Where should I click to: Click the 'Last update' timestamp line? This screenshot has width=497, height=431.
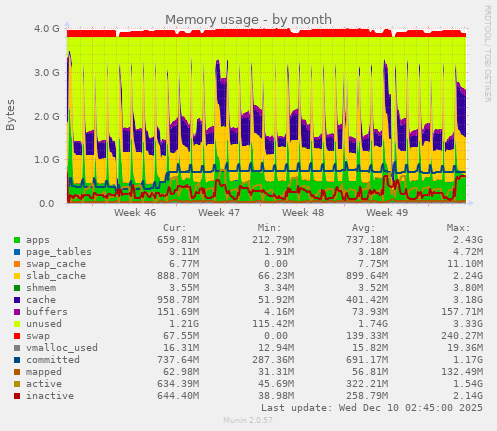pos(372,408)
